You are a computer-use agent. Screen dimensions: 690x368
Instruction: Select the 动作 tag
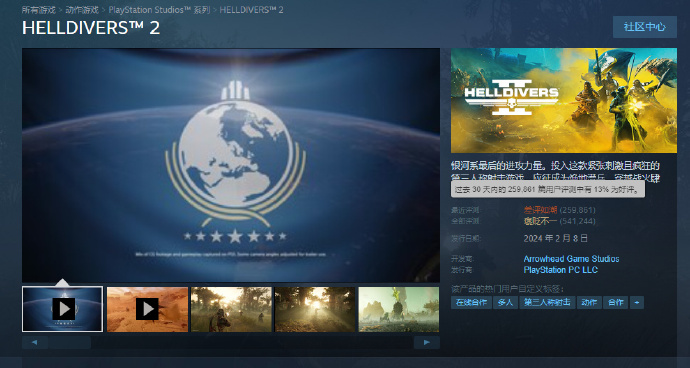[x=589, y=302]
